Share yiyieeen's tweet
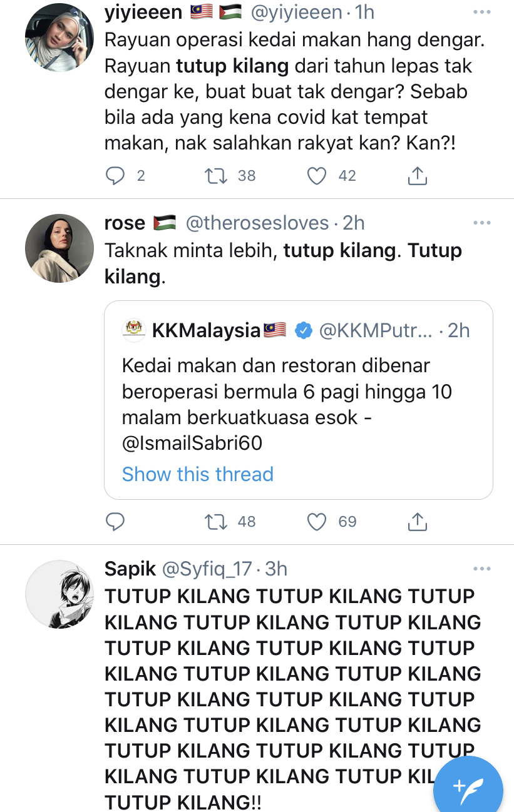Image resolution: width=514 pixels, height=812 pixels. pyautogui.click(x=417, y=176)
